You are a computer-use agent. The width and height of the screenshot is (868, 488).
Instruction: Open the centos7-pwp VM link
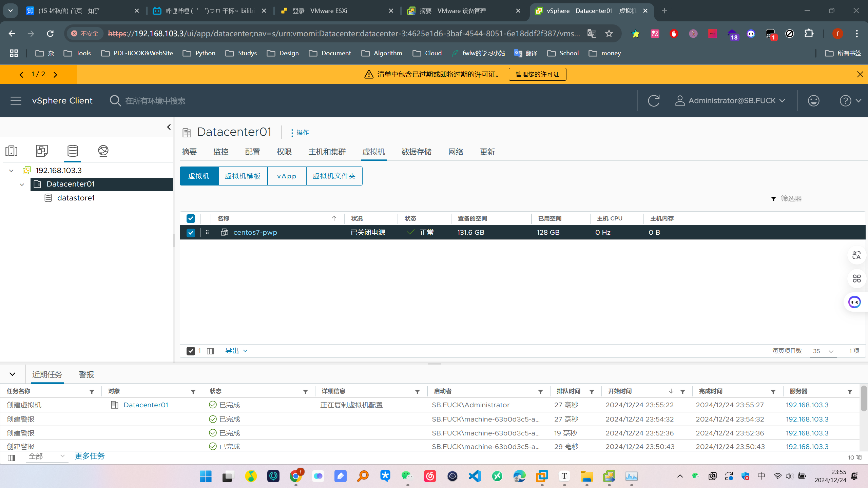tap(255, 233)
